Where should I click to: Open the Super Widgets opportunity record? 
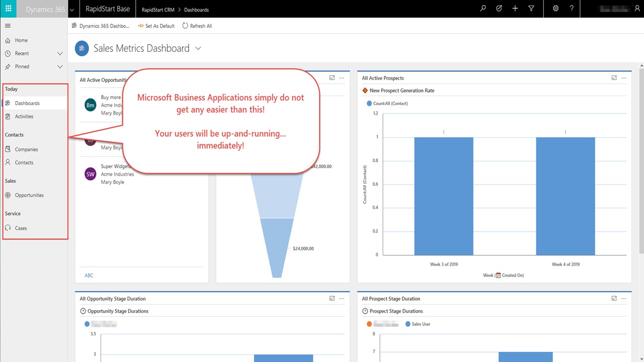click(x=142, y=174)
